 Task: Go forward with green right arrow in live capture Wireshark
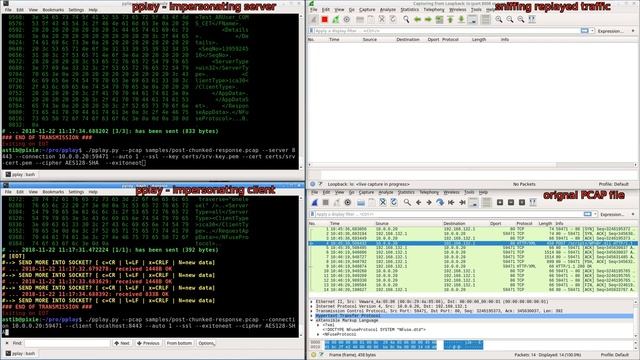(x=428, y=19)
